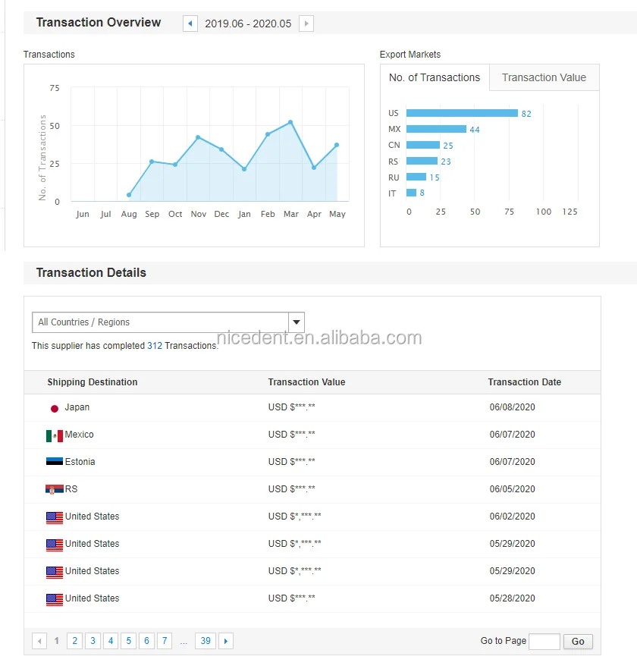Go to page 2 of transactions
The image size is (637, 672).
(x=74, y=642)
